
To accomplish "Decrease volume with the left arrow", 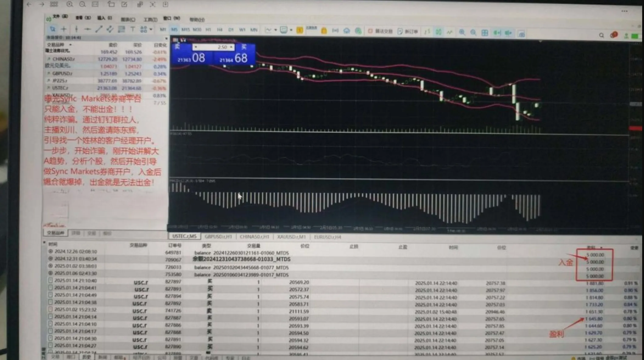I will pos(195,47).
